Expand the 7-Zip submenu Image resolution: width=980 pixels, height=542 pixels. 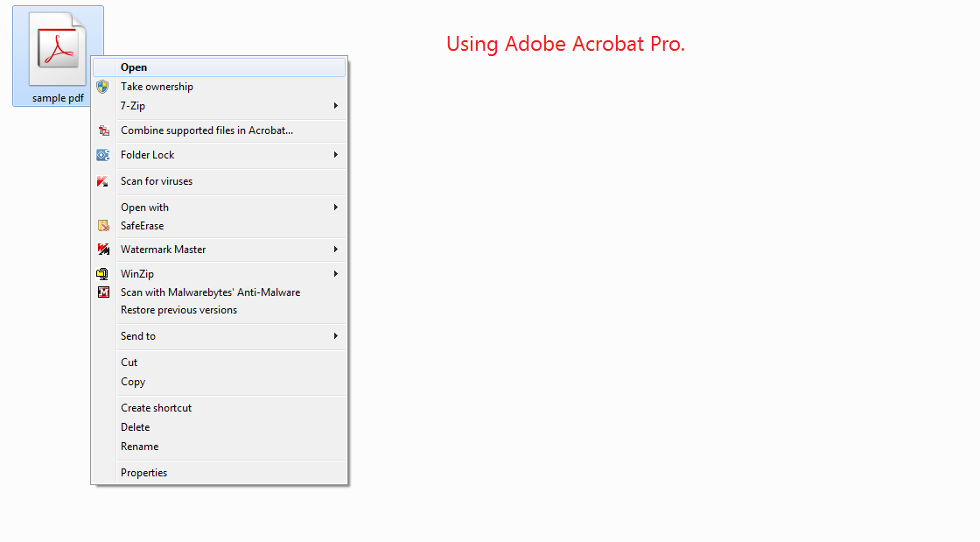click(x=336, y=106)
